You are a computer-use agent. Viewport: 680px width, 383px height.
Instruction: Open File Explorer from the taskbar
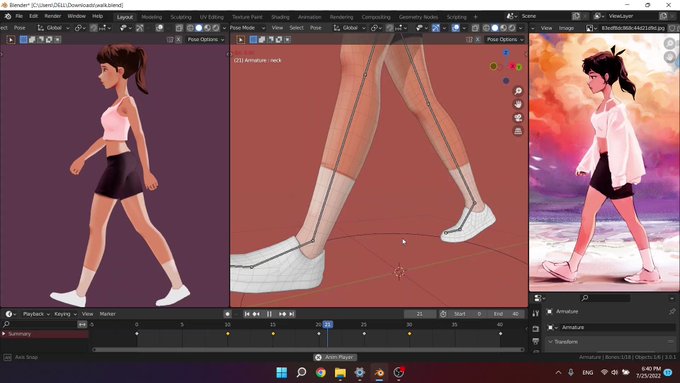pos(340,373)
